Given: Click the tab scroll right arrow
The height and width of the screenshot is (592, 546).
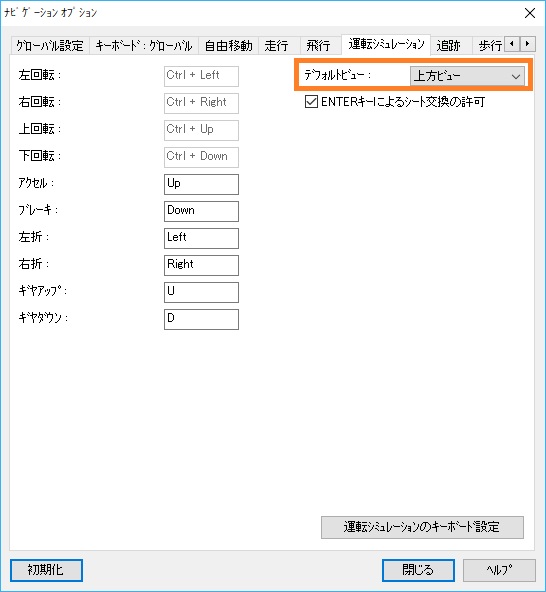Looking at the screenshot, I should [x=527, y=44].
